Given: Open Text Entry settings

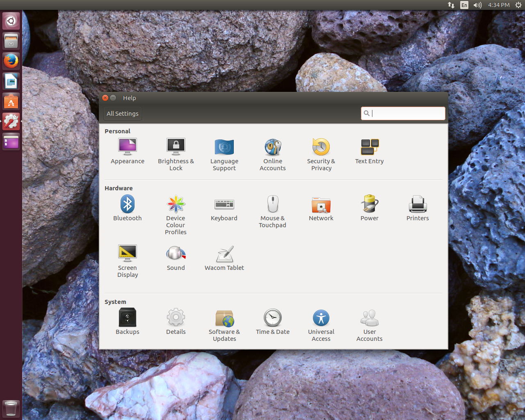Looking at the screenshot, I should click(x=370, y=151).
